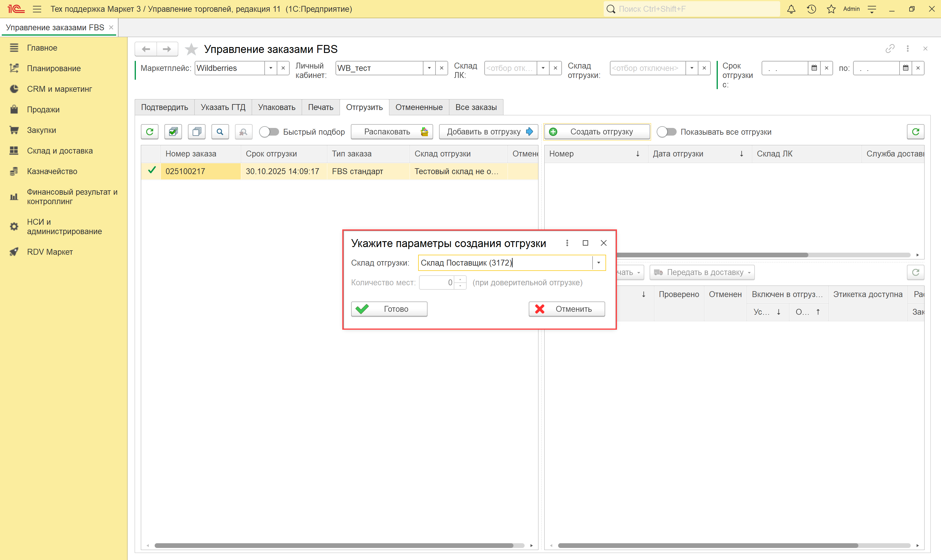Add form to favorites star icon

pyautogui.click(x=191, y=49)
